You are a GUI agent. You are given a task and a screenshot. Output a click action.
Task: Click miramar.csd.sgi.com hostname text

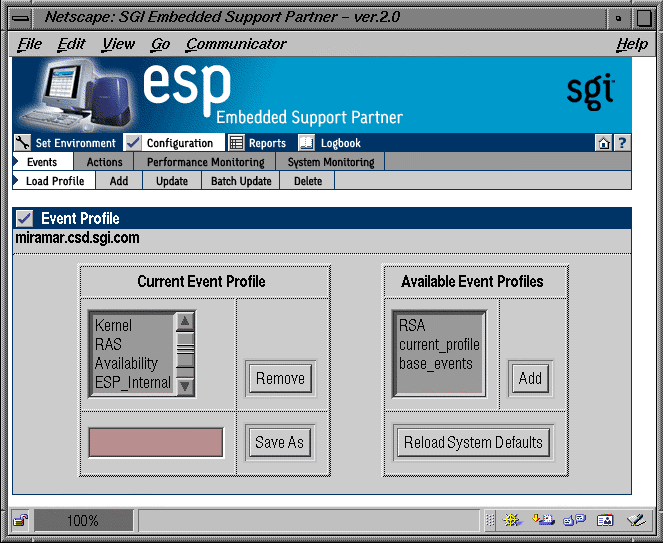[77, 238]
